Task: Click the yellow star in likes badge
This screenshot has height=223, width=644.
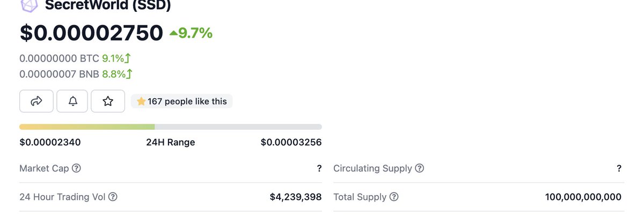Action: 141,101
